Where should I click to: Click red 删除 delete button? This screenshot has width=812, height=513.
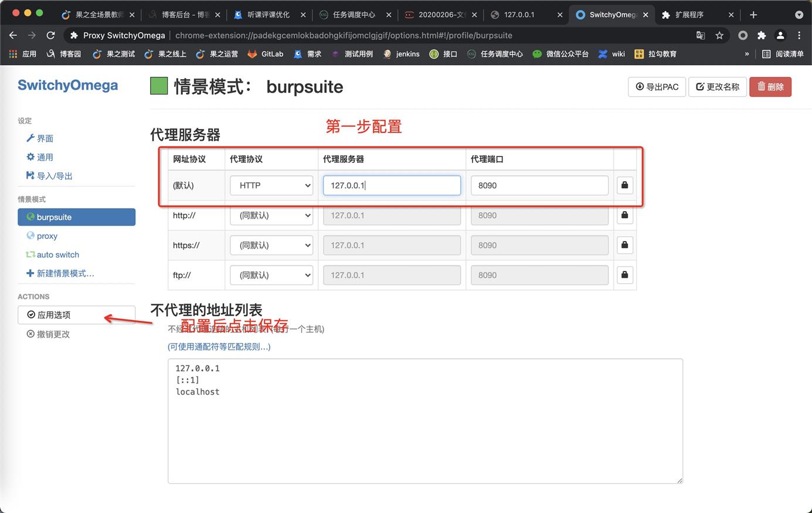click(x=770, y=87)
